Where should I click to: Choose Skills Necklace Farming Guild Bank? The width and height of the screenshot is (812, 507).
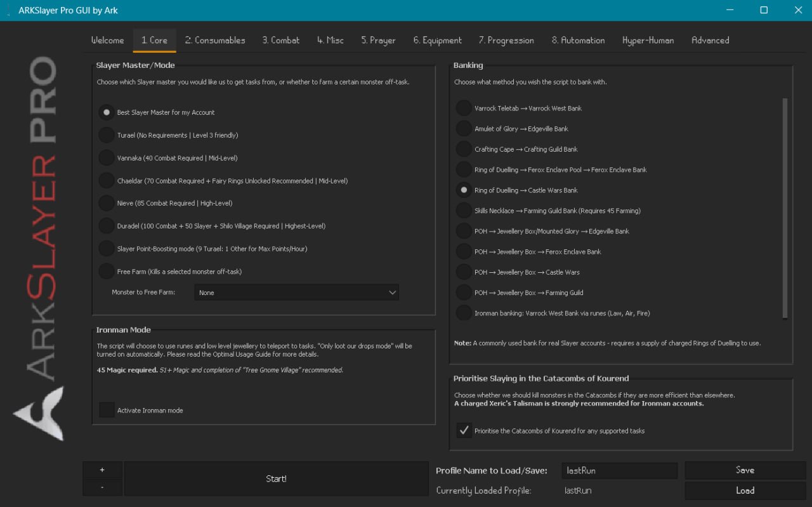464,211
